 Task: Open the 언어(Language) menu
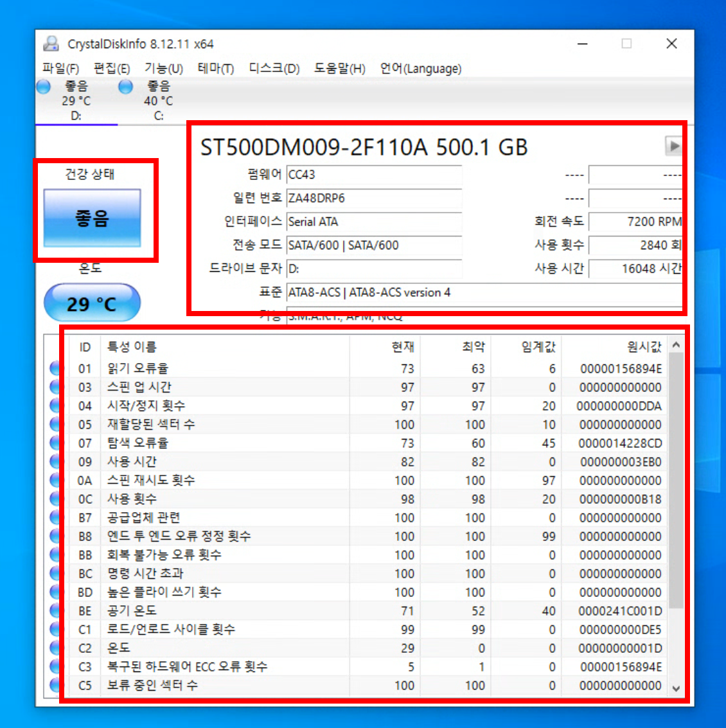point(421,69)
